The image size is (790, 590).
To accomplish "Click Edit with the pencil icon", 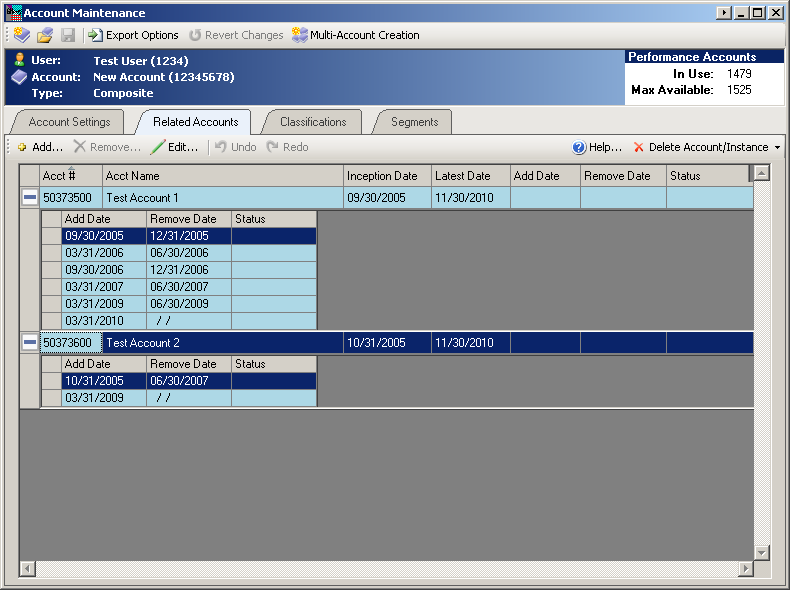I will coord(175,147).
